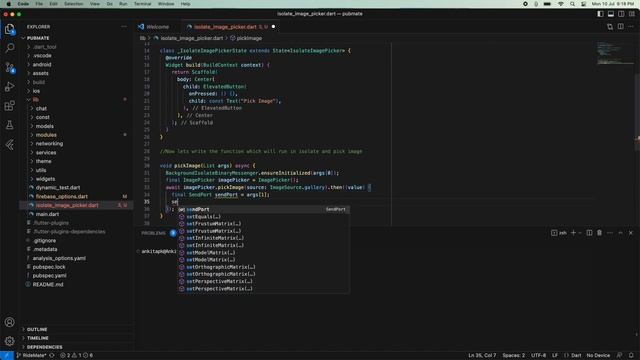The width and height of the screenshot is (640, 360).
Task: Select setEquals autocomplete suggestion
Action: click(264, 217)
